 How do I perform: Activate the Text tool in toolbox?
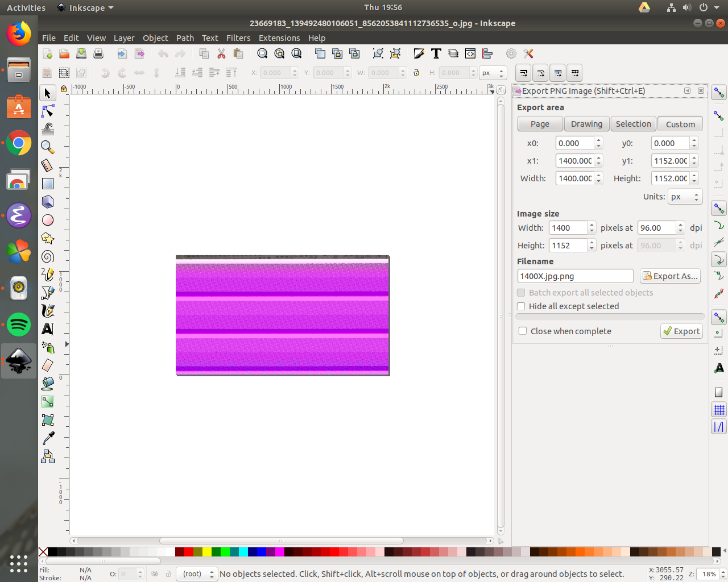point(48,329)
